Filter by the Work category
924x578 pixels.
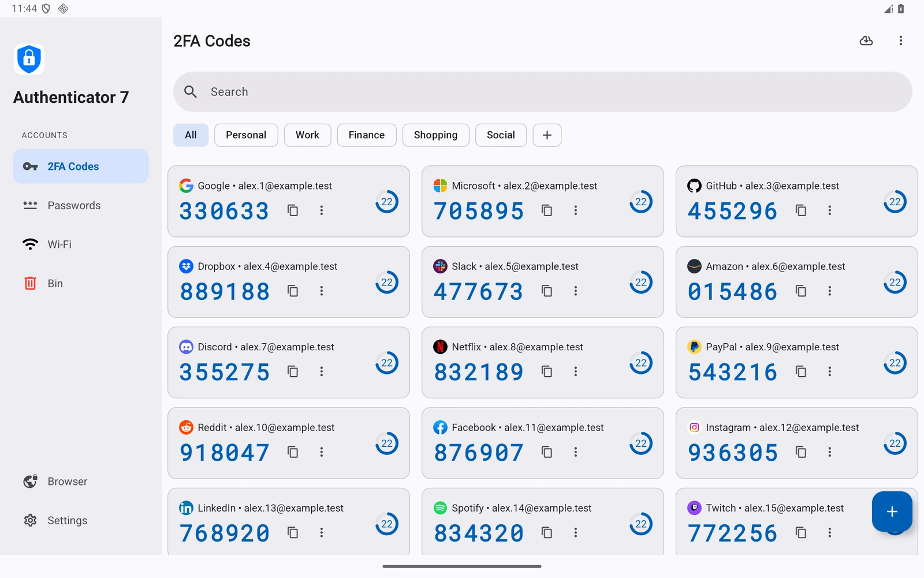(307, 135)
